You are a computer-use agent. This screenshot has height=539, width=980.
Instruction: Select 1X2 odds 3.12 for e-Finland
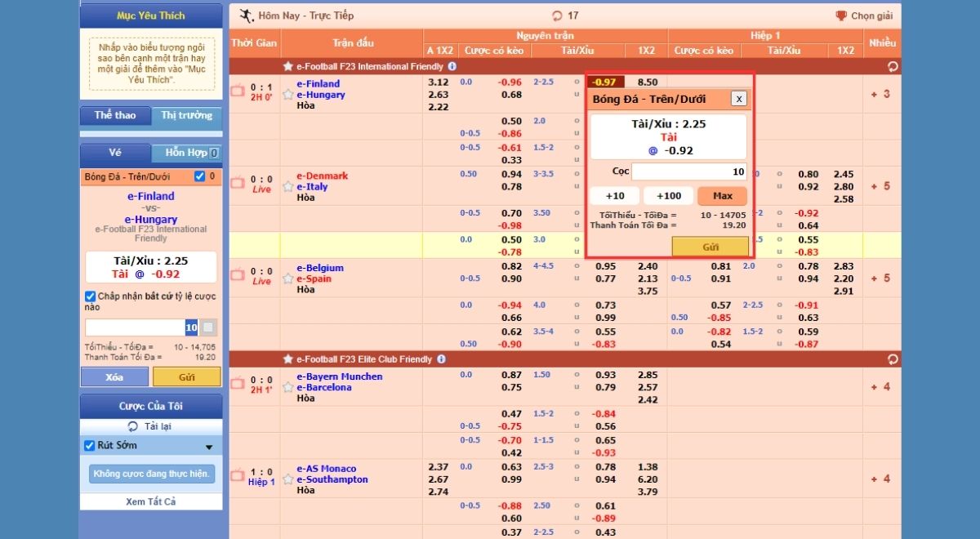coord(438,82)
